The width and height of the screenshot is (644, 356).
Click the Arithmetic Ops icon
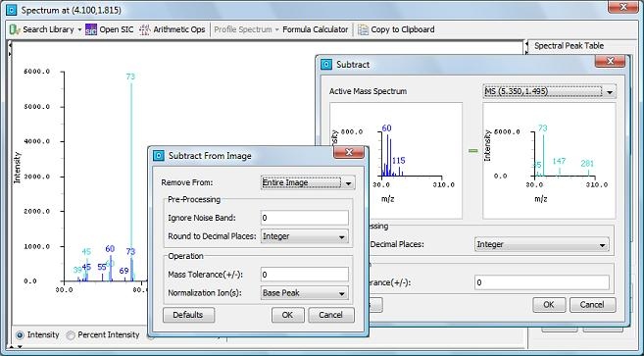click(x=144, y=29)
